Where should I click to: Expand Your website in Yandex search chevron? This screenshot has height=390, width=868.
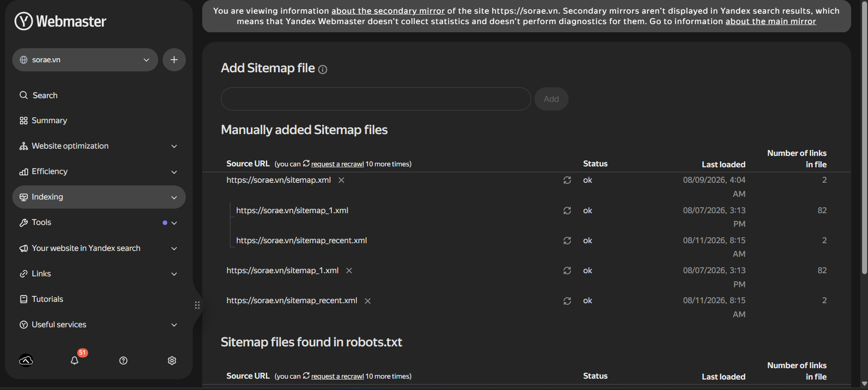(174, 248)
